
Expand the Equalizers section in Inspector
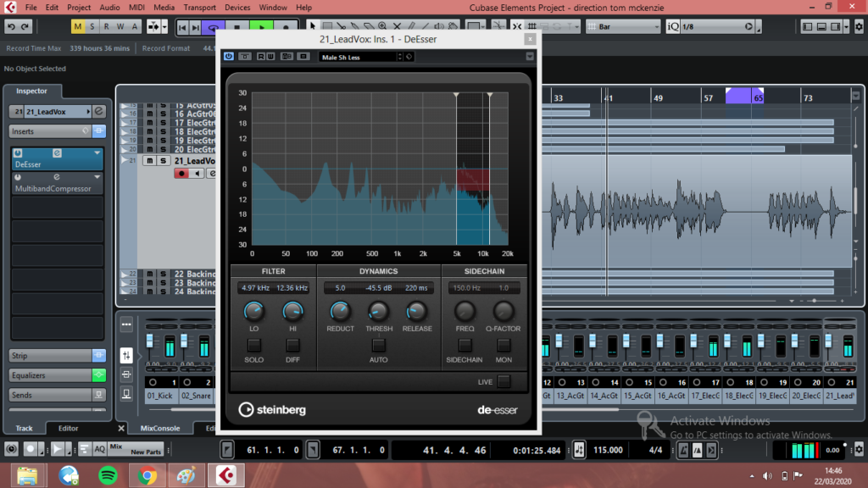50,375
